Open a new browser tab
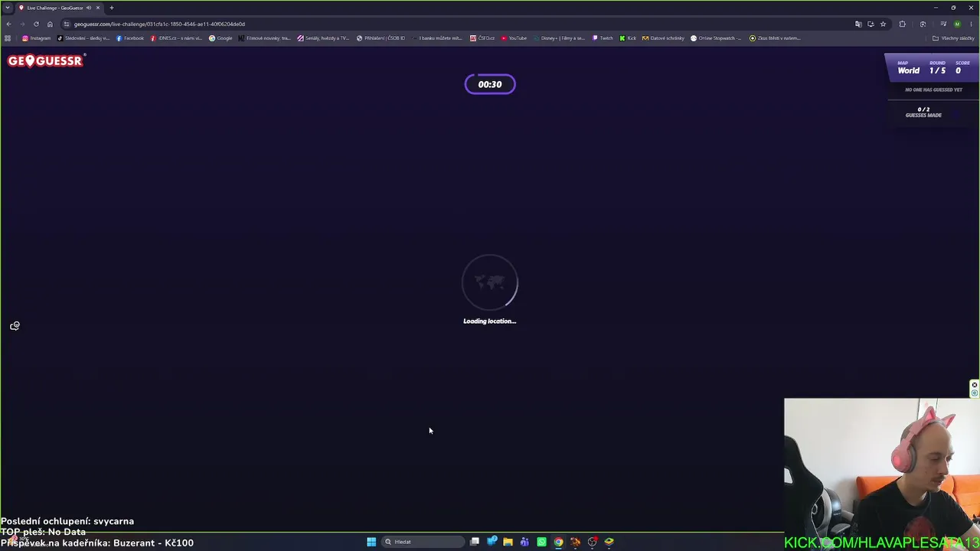Image resolution: width=980 pixels, height=551 pixels. [x=111, y=8]
